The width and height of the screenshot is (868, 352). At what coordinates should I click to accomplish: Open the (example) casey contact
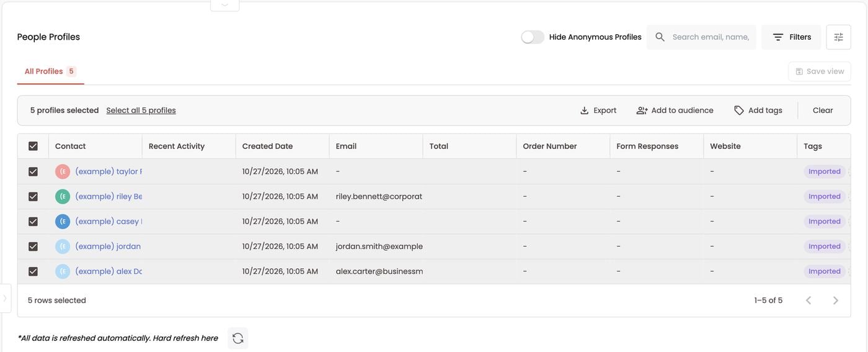pos(108,221)
